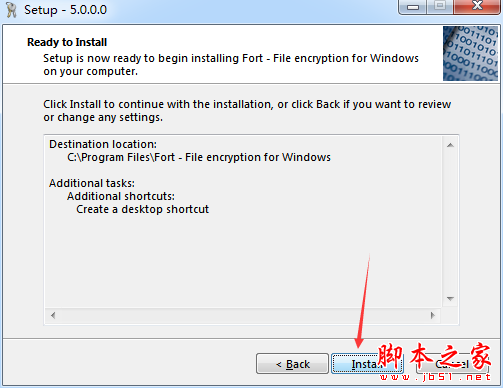Image resolution: width=503 pixels, height=388 pixels.
Task: Click the horizontal scroll-left arrow
Action: 53,315
